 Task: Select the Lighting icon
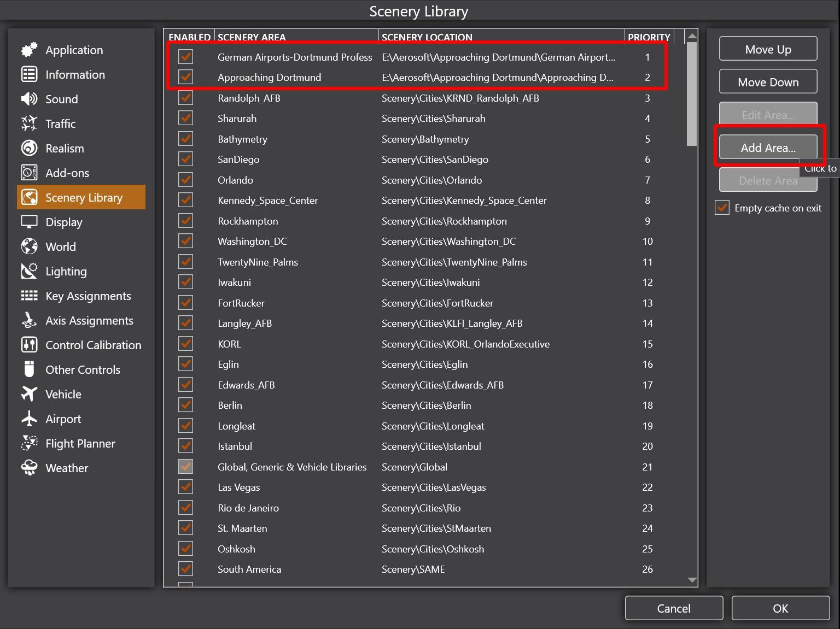pos(29,271)
